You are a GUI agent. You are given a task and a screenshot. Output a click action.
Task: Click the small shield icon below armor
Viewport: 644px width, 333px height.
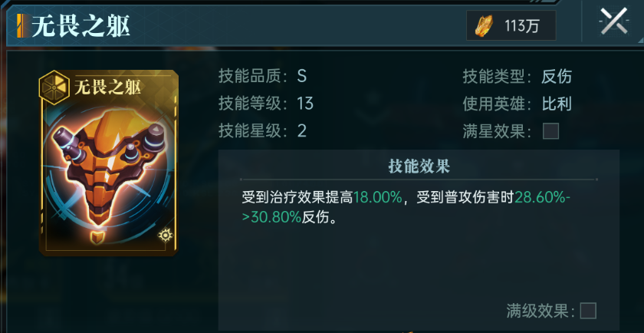click(x=97, y=237)
